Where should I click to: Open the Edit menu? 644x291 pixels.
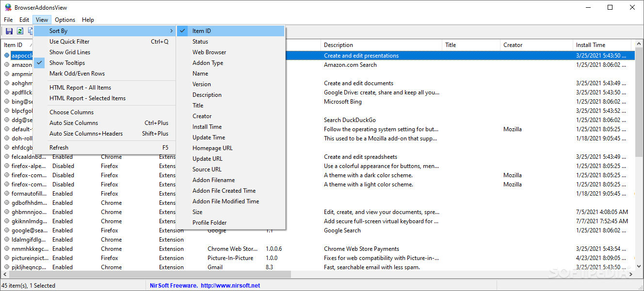pyautogui.click(x=24, y=20)
